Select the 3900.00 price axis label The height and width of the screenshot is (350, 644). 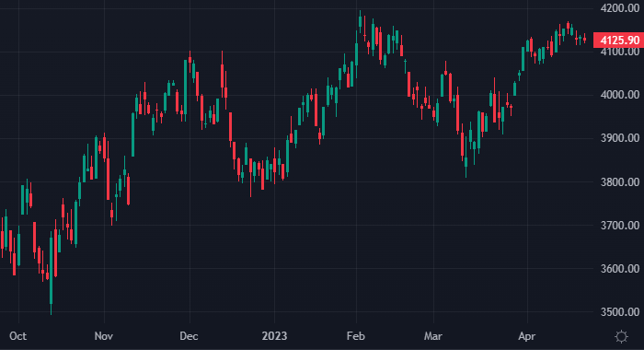point(619,138)
